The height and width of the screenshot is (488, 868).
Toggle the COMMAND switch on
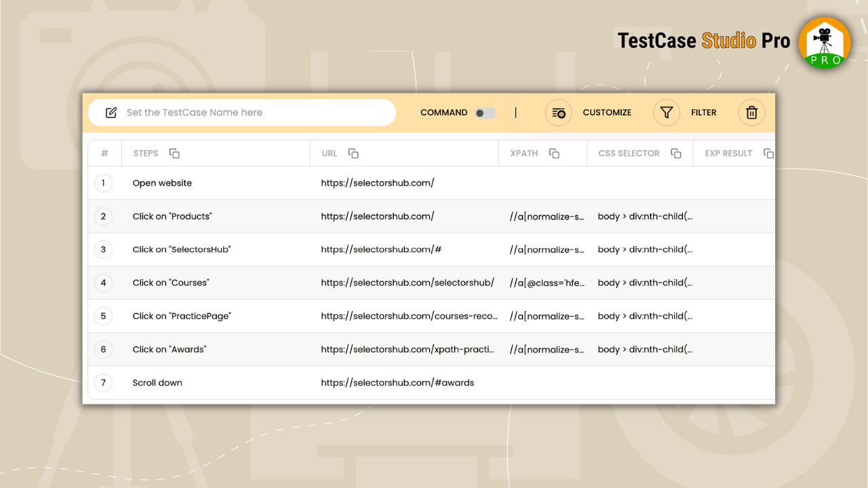pyautogui.click(x=486, y=113)
